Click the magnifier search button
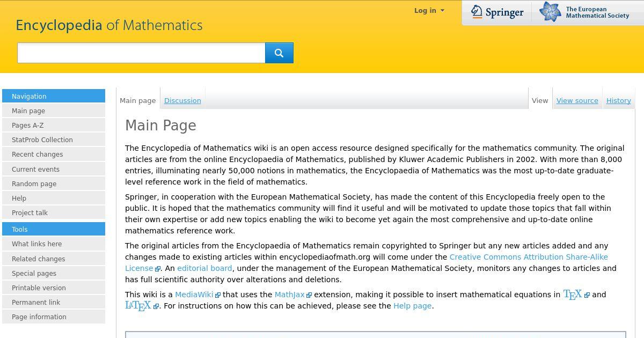The width and height of the screenshot is (644, 338). (x=279, y=53)
